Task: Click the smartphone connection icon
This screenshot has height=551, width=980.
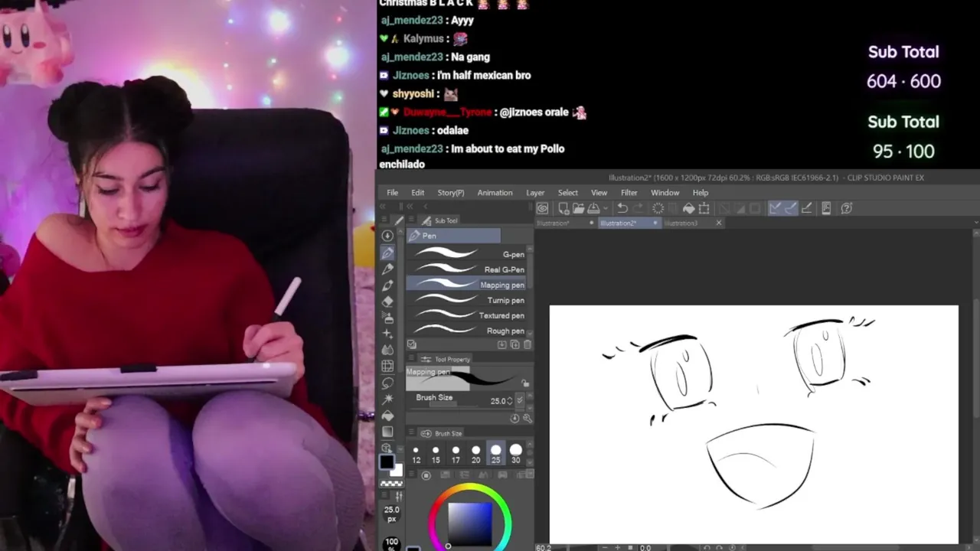Action: (826, 208)
